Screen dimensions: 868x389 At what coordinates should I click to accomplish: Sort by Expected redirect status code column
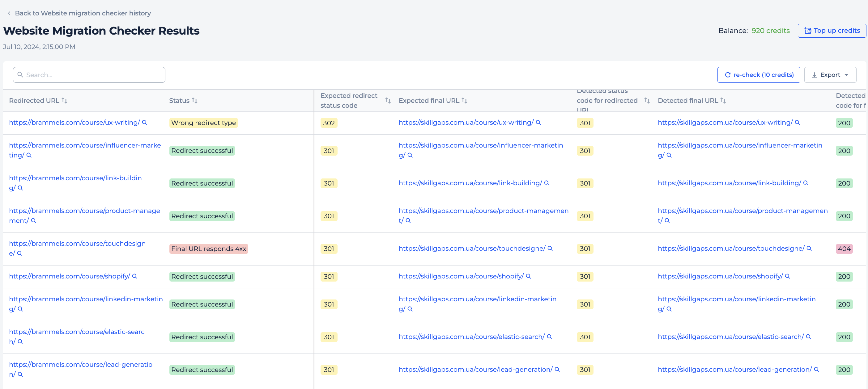click(x=388, y=100)
